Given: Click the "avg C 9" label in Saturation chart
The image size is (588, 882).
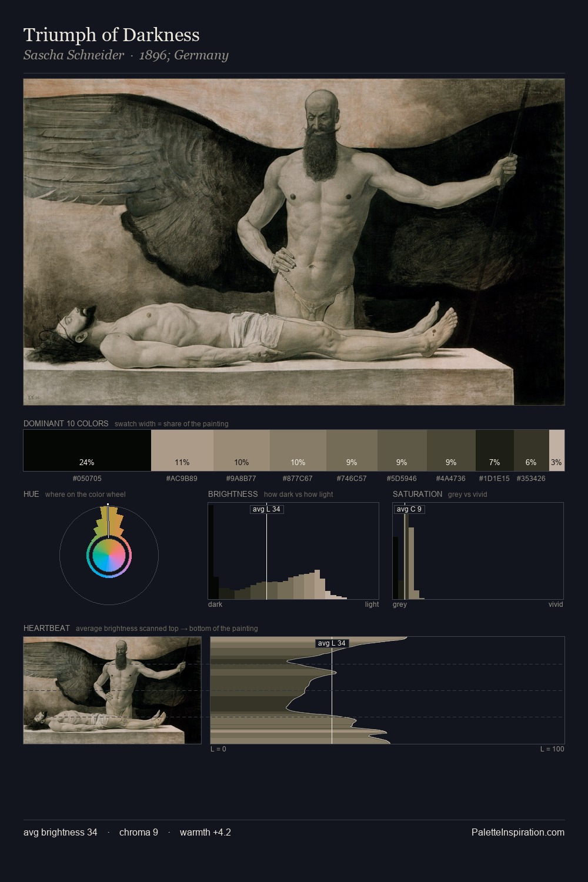Looking at the screenshot, I should tap(409, 509).
